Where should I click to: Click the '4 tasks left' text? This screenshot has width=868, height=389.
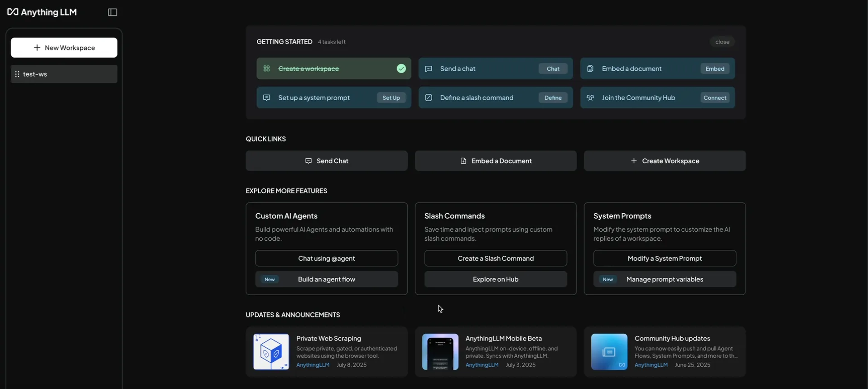click(332, 42)
